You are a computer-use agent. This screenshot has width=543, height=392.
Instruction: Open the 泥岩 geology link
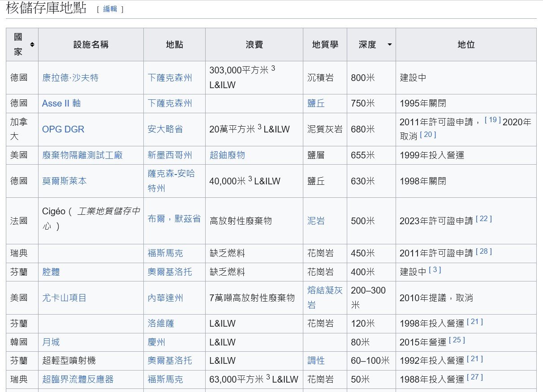coord(316,221)
